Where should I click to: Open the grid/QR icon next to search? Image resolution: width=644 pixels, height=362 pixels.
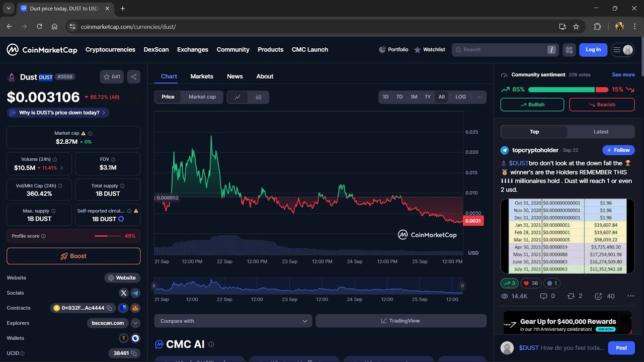pos(569,50)
